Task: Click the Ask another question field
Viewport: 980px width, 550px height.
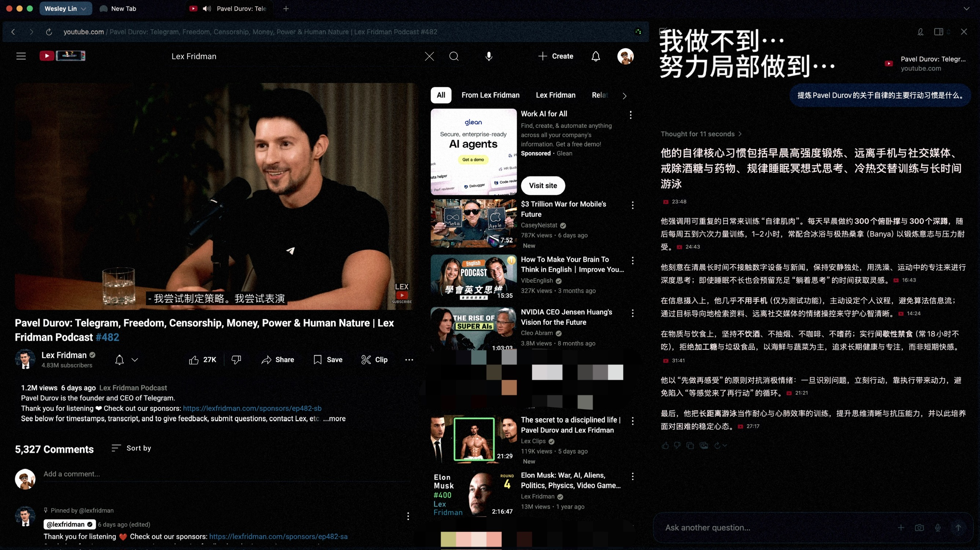Action: 772,528
